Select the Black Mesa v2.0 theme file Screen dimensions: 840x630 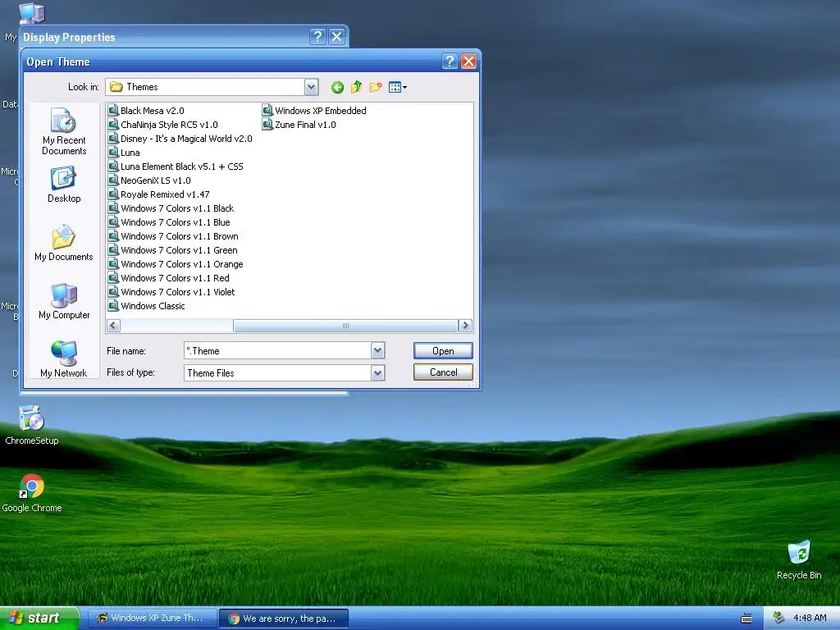coord(146,111)
